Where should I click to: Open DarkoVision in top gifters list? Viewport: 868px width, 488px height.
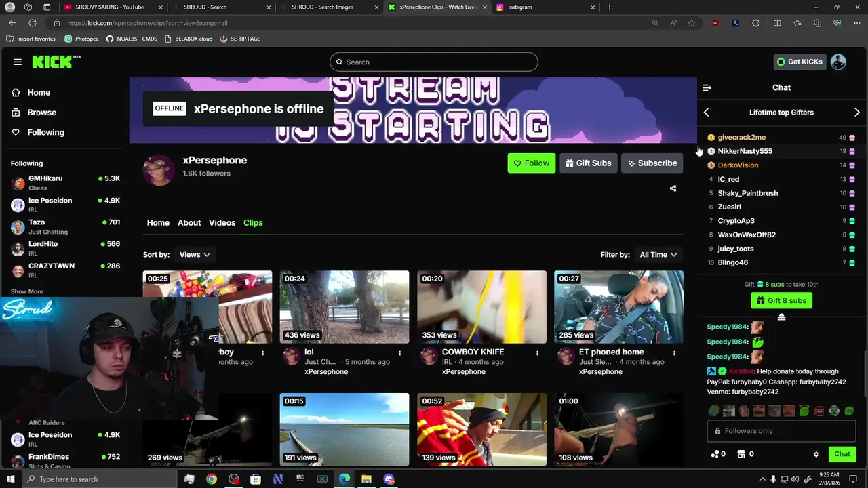[x=738, y=165]
